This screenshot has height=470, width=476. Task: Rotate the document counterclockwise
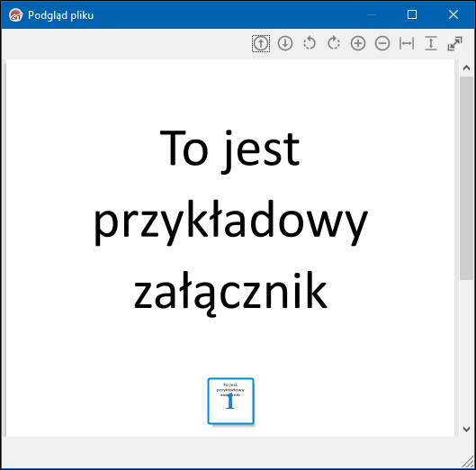pos(310,43)
